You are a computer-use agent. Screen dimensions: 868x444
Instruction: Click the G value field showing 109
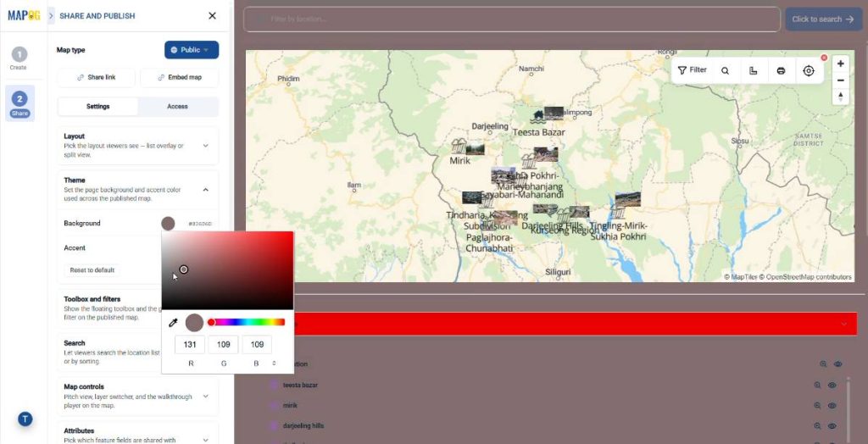[x=223, y=344]
